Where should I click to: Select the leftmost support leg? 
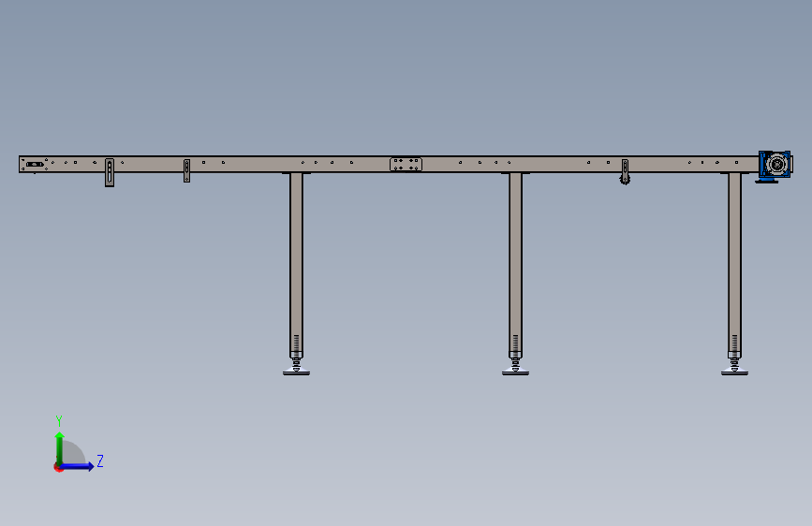click(296, 265)
